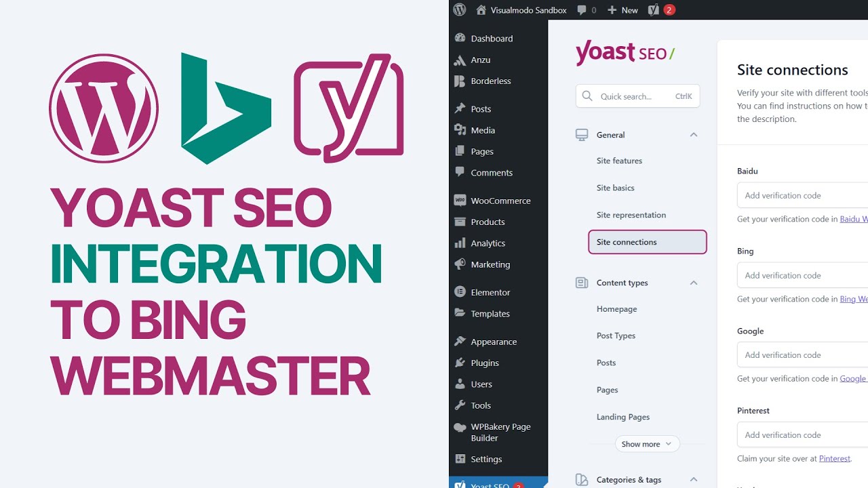Click the WordPress logo in admin bar
The image size is (868, 488).
click(460, 9)
